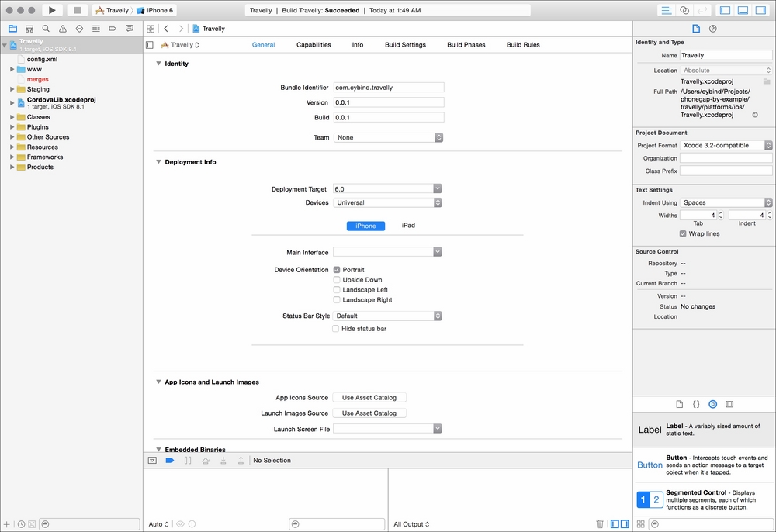Toggle breakpoints in the debug bar
The image size is (776, 532).
170,461
